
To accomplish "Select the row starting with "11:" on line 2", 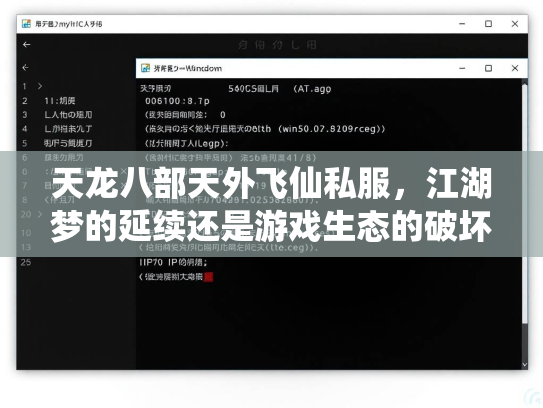I will (x=60, y=101).
